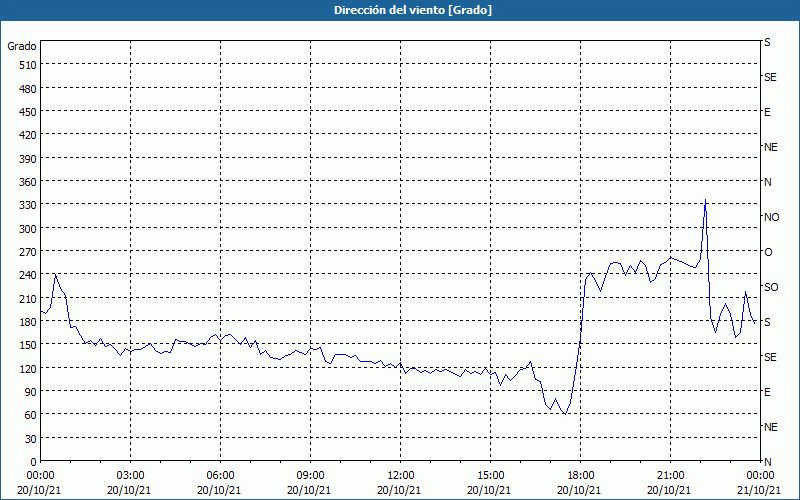Select the 300 value on the y-axis
Image resolution: width=800 pixels, height=500 pixels.
(x=28, y=229)
